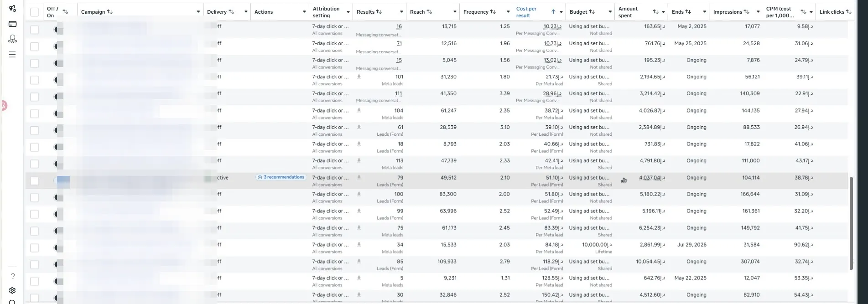Click the sort arrows beside CPM column
The image size is (868, 304).
coord(803,12)
